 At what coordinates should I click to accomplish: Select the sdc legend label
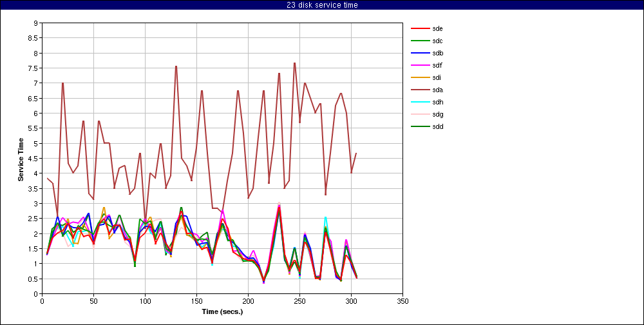(437, 41)
